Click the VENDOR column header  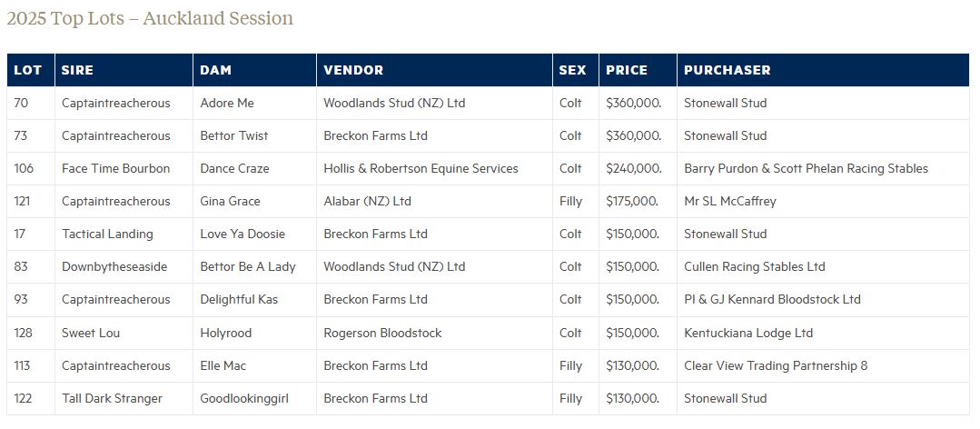coord(353,70)
